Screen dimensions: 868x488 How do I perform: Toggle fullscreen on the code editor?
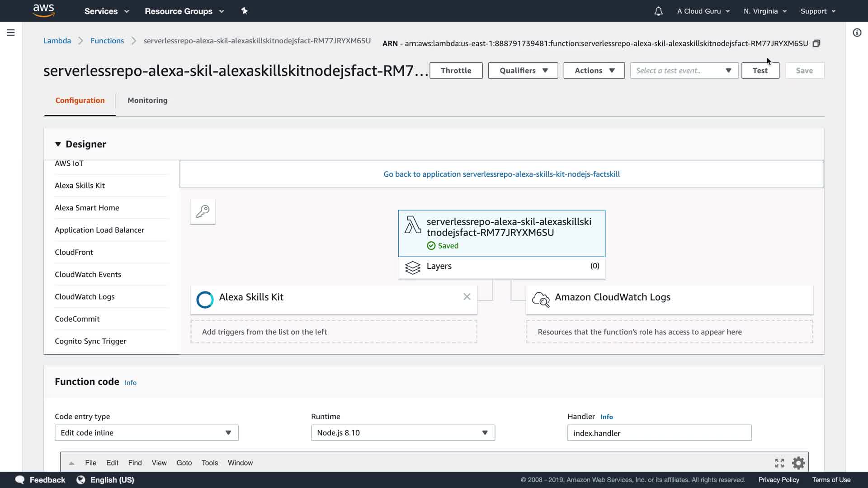click(779, 463)
